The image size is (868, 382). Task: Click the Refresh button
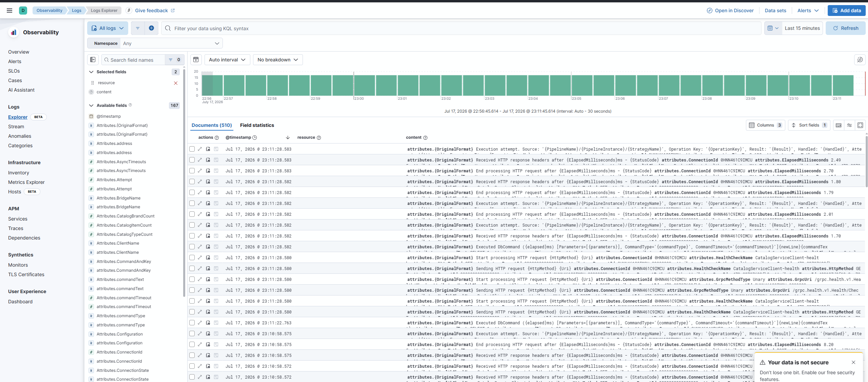[x=845, y=28]
